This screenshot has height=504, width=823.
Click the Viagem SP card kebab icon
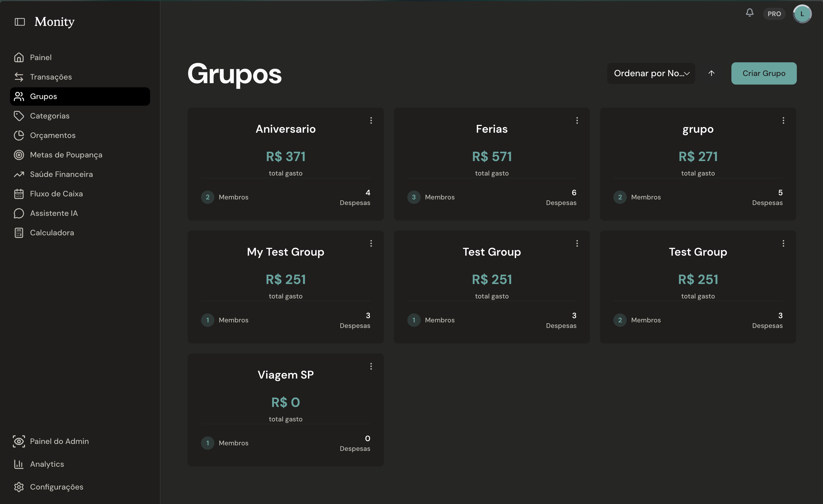371,367
